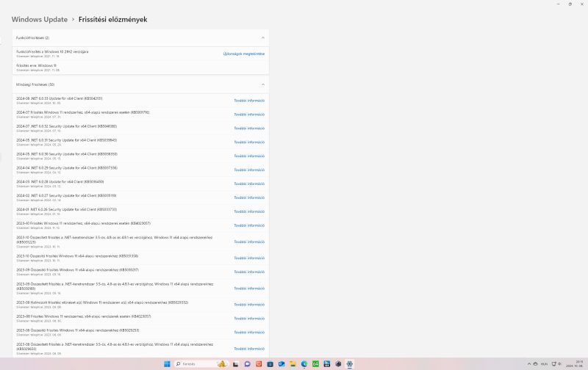Open the blue bar-chart app on taskbar

pos(326,364)
